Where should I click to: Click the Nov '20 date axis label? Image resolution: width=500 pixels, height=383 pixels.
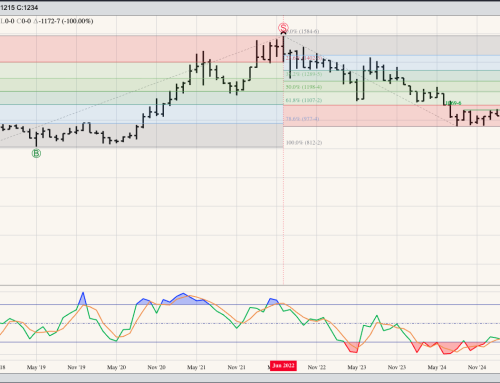156,367
